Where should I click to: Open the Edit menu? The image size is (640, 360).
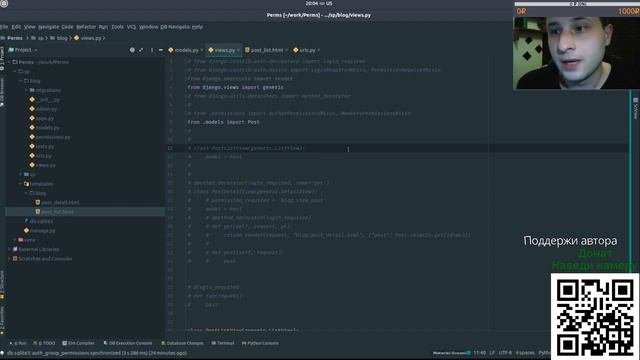16,27
